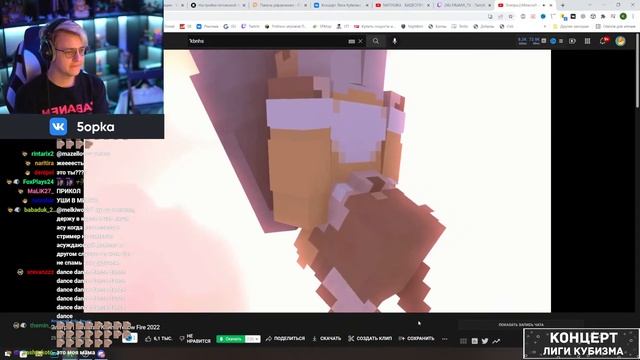Click chat message ПРИКОЛ by MaLiK27_

tap(68, 191)
